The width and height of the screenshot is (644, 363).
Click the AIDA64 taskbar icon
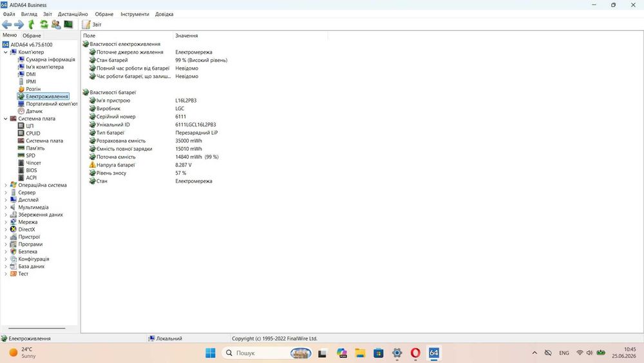[x=433, y=353]
